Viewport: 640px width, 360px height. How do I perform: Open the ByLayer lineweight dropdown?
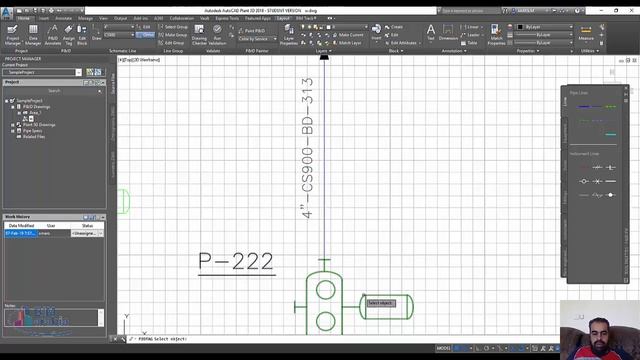tap(544, 35)
